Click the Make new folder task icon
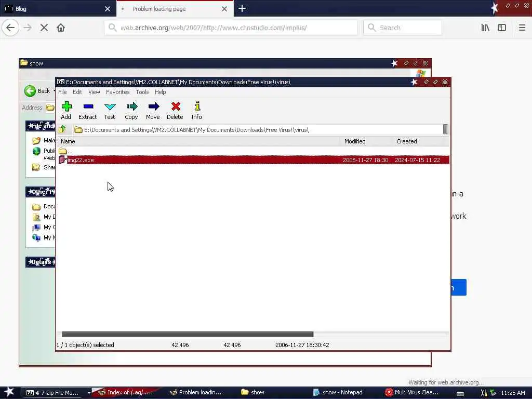Viewport: 532px width, 399px height. tap(36, 140)
